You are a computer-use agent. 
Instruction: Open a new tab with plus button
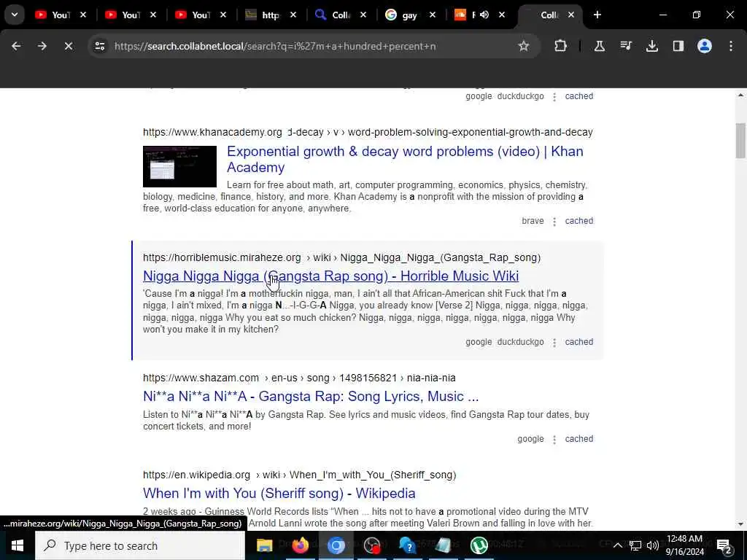(x=597, y=15)
